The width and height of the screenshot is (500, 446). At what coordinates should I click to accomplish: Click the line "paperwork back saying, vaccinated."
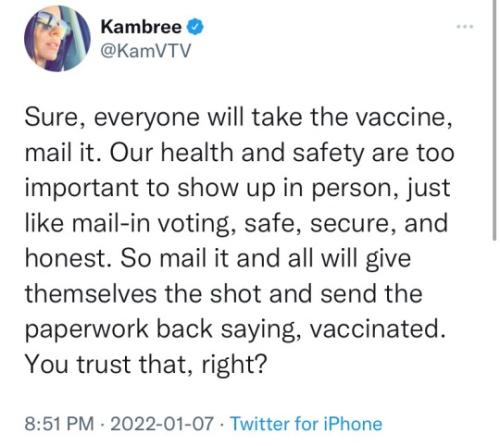(x=235, y=330)
